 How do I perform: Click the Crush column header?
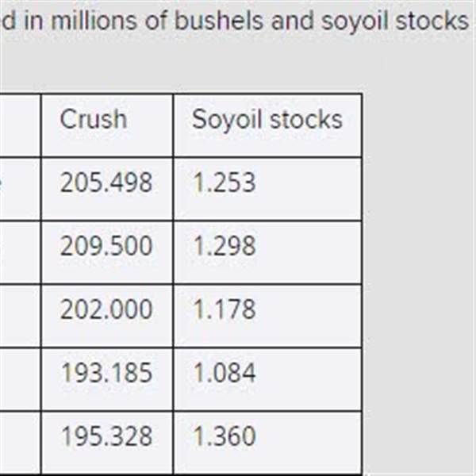[93, 119]
